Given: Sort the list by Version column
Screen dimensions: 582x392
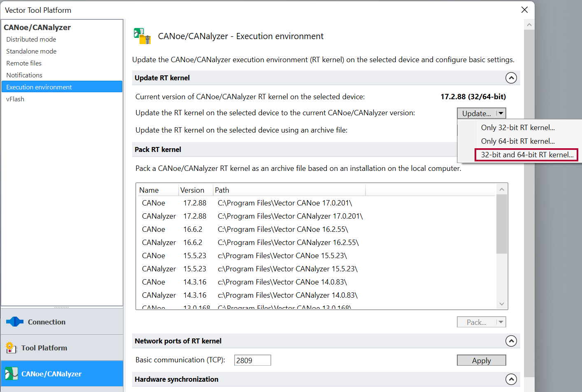Looking at the screenshot, I should pyautogui.click(x=196, y=190).
